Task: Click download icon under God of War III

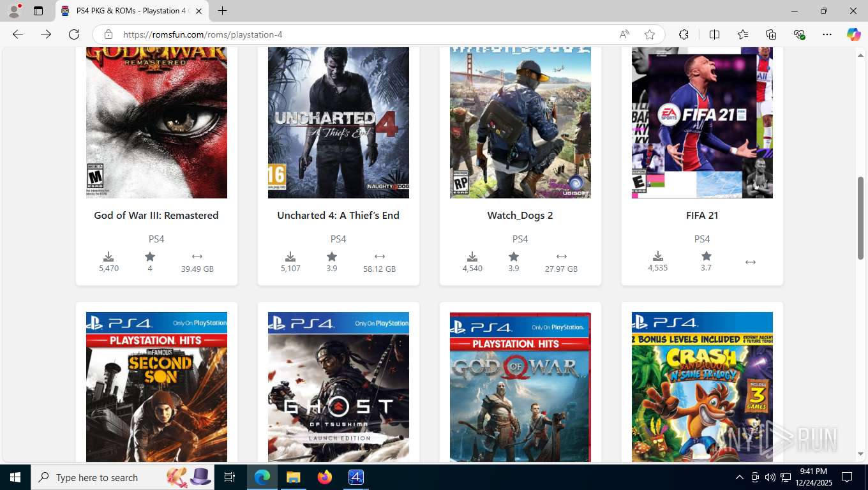Action: click(x=108, y=256)
